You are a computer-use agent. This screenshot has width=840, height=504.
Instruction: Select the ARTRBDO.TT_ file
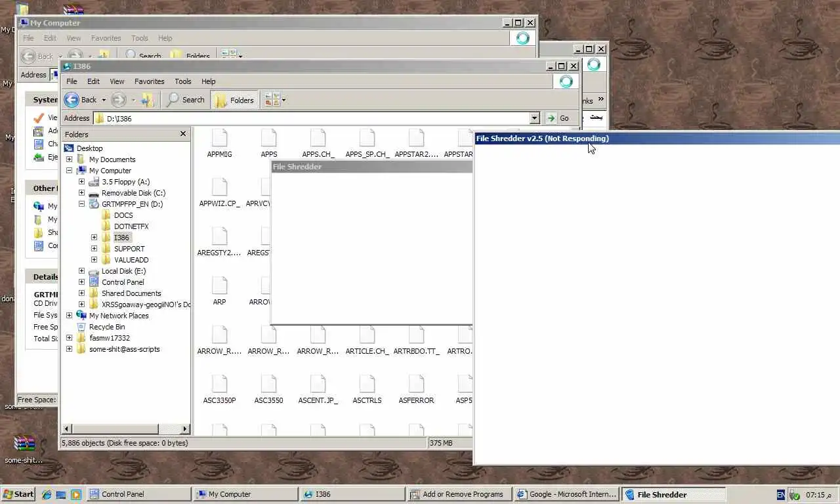tap(417, 340)
